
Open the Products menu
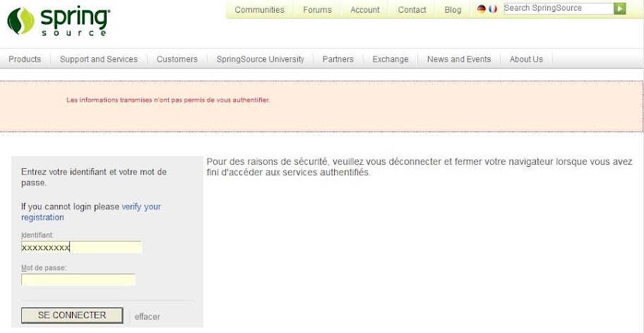pyautogui.click(x=25, y=59)
